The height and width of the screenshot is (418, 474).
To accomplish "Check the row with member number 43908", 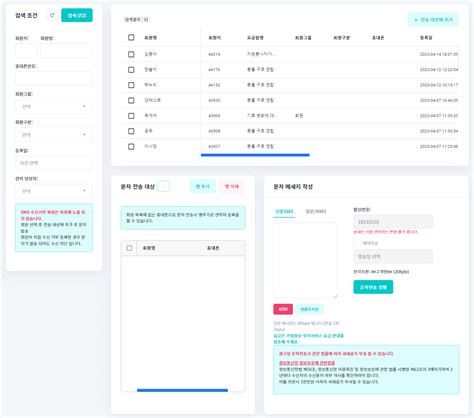I will click(131, 131).
